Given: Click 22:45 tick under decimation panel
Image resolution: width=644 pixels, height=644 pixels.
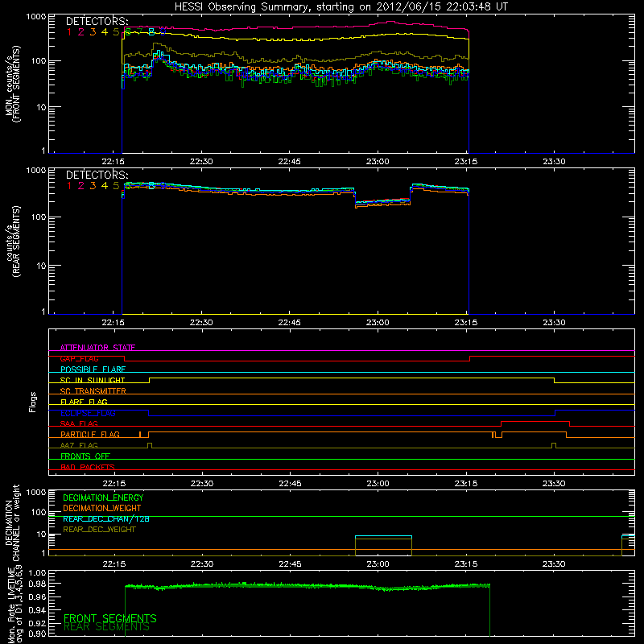Looking at the screenshot, I should coord(289,564).
